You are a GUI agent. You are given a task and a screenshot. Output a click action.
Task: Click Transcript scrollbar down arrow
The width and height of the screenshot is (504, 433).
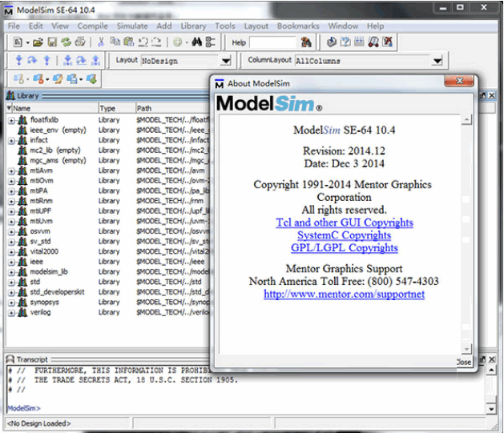tap(491, 409)
